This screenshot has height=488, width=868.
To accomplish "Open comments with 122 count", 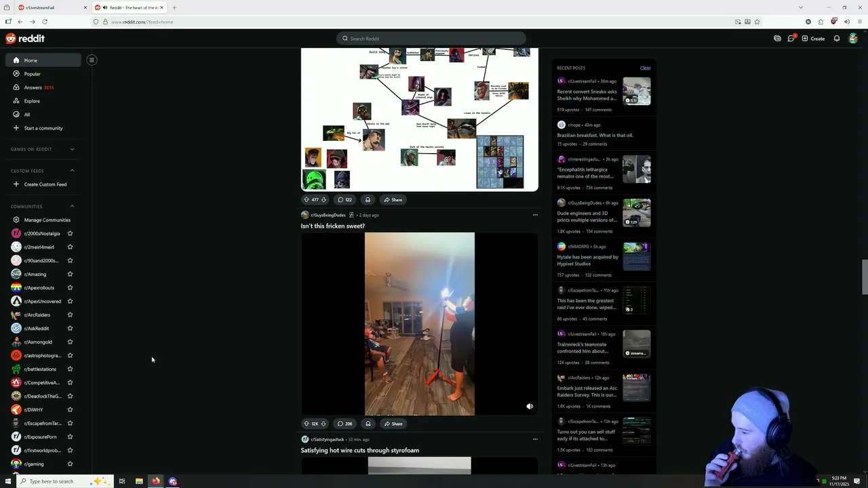I will click(344, 199).
